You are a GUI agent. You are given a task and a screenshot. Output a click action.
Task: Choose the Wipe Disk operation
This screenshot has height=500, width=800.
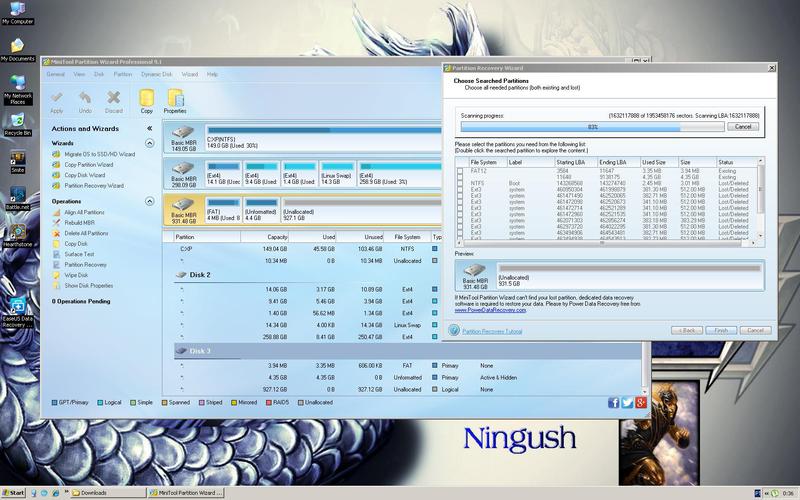coord(70,275)
